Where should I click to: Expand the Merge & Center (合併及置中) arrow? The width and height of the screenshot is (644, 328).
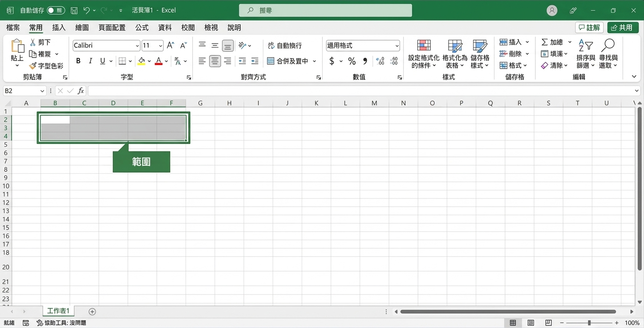point(314,61)
